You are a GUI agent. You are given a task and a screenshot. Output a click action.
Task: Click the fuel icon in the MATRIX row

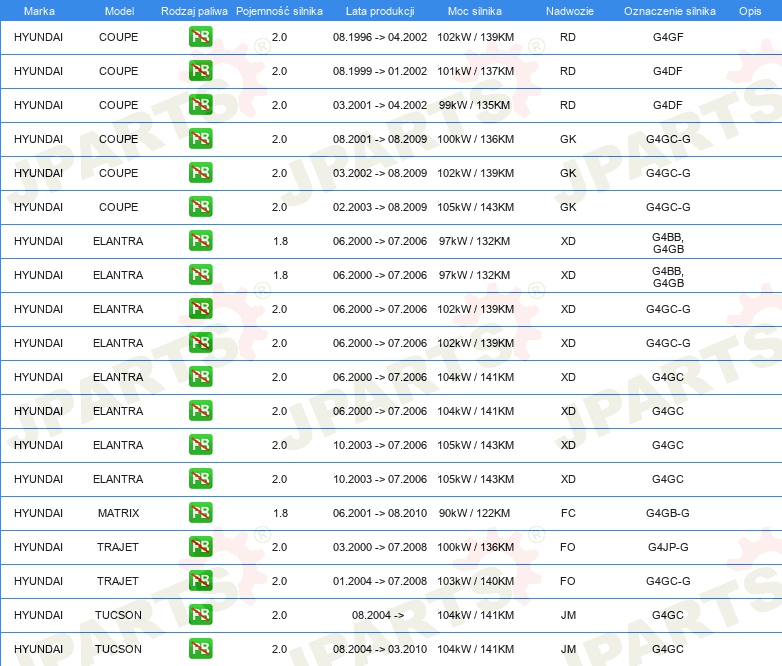tap(200, 513)
